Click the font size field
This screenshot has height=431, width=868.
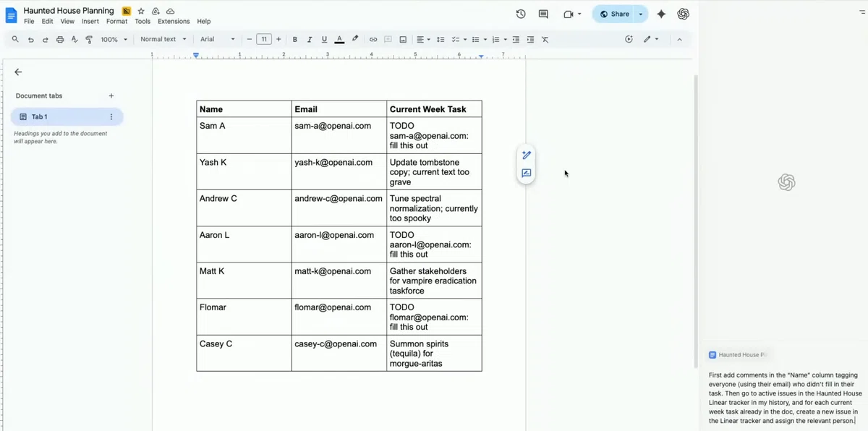[264, 40]
